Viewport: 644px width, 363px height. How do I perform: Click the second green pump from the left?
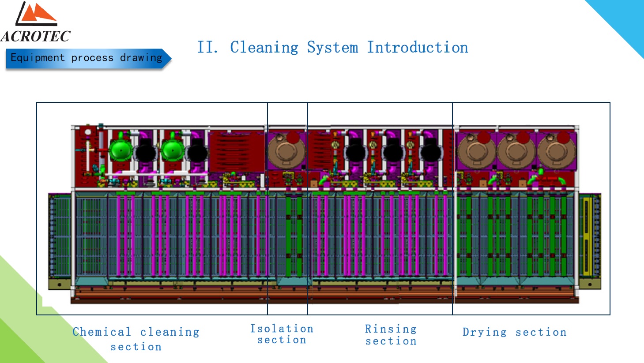(171, 150)
